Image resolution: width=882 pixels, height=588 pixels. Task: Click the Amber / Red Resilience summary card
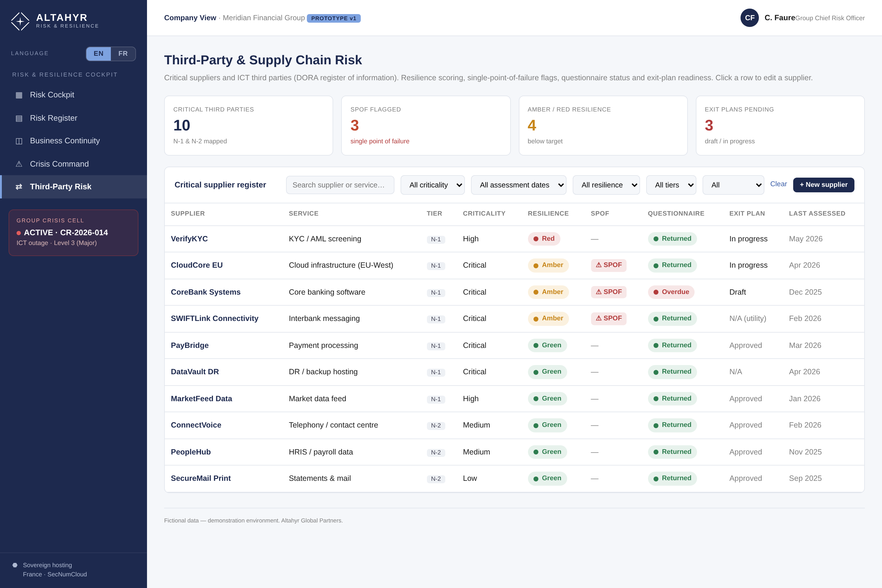603,126
